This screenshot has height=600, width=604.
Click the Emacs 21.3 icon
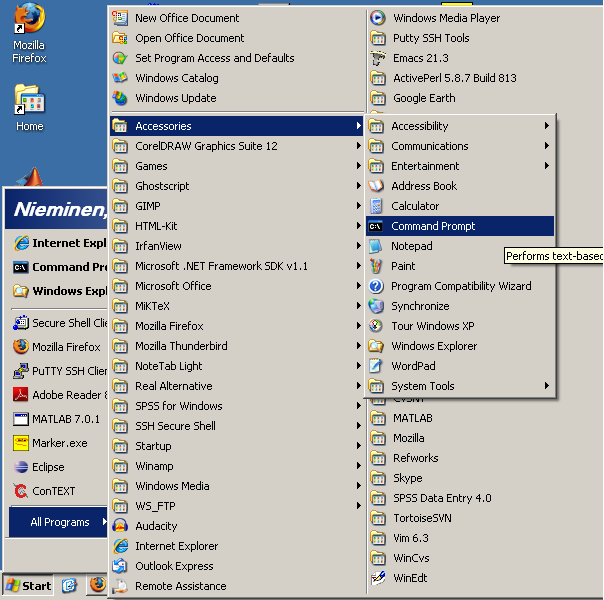click(x=378, y=58)
